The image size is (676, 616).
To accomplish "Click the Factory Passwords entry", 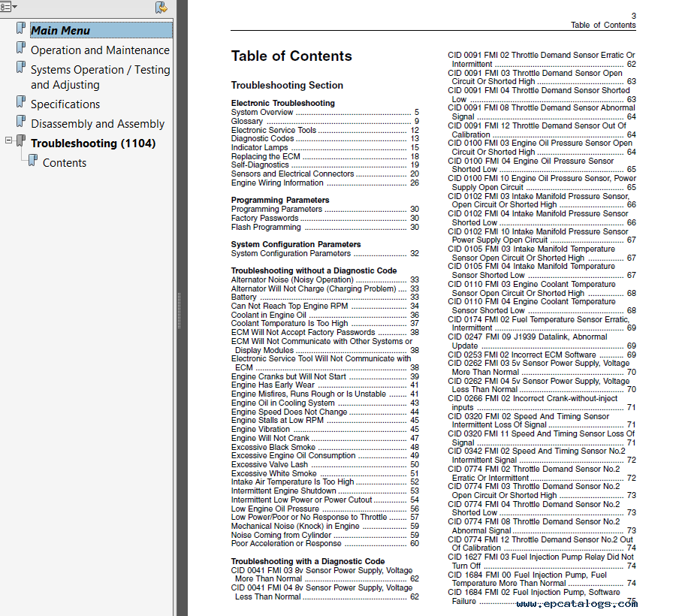I will click(x=324, y=218).
